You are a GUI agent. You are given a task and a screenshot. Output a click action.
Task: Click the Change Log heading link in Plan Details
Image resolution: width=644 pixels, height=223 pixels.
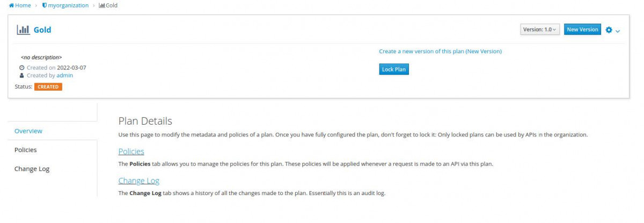pyautogui.click(x=138, y=181)
